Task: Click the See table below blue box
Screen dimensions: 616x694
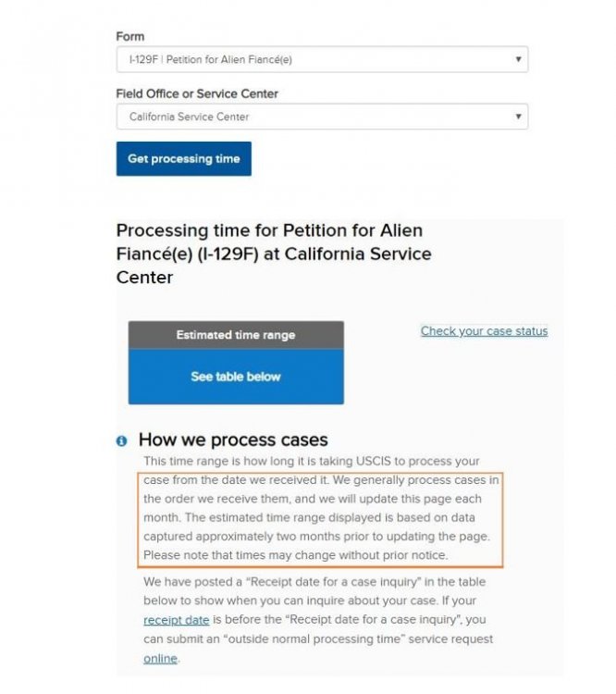Action: 236,377
